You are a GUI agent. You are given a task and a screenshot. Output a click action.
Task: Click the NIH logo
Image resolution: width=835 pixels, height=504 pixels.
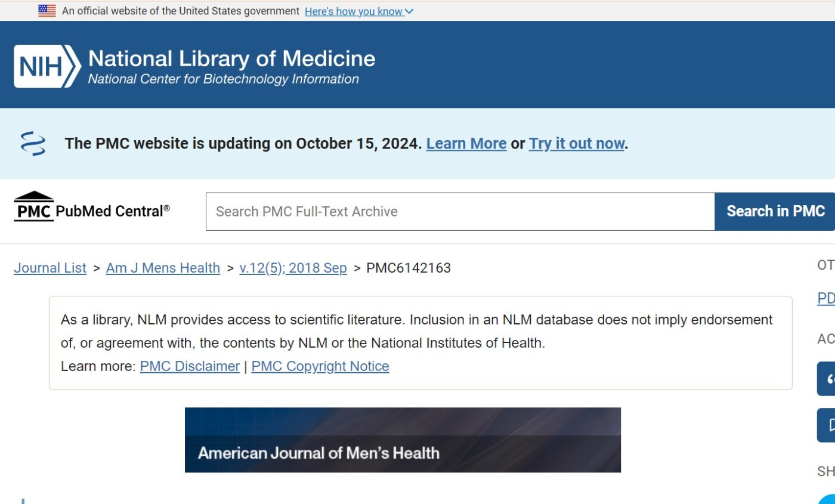(x=47, y=66)
